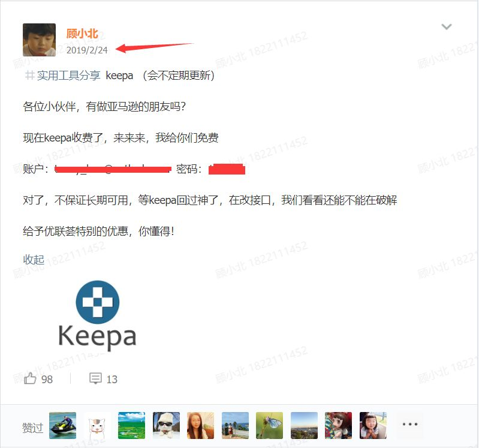Open the little girl liker avatar
The image size is (479, 448).
(373, 425)
